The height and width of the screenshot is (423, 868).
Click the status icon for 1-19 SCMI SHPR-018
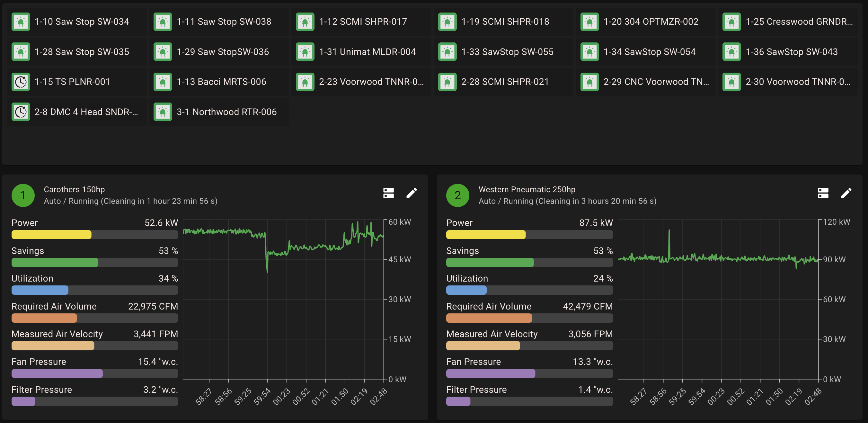[447, 22]
